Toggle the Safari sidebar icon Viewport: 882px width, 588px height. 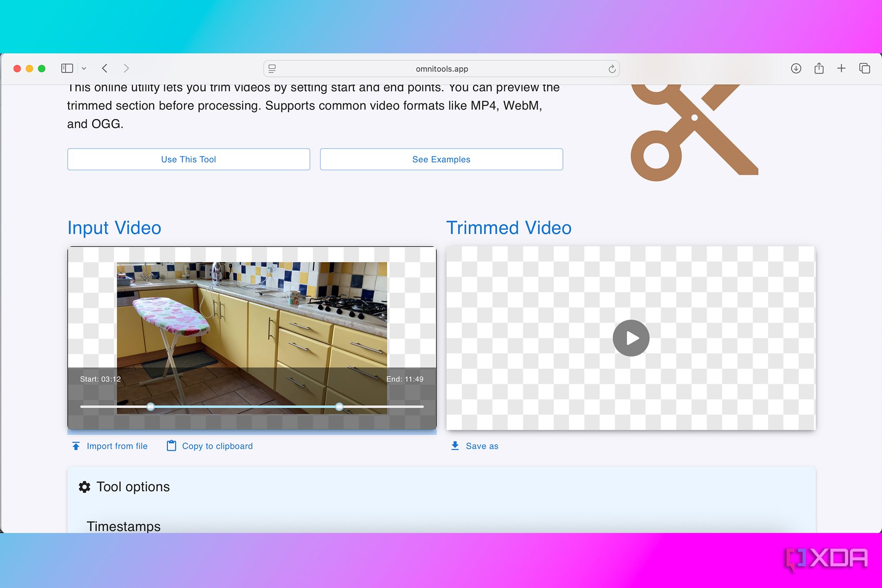pyautogui.click(x=67, y=68)
